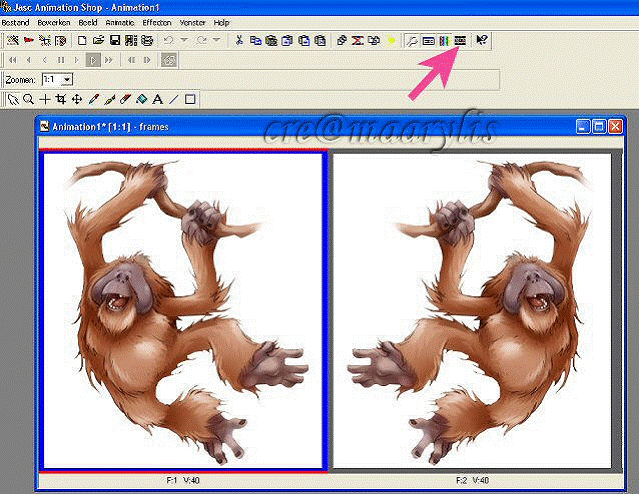Select the Crop tool
The image size is (639, 494).
[61, 99]
